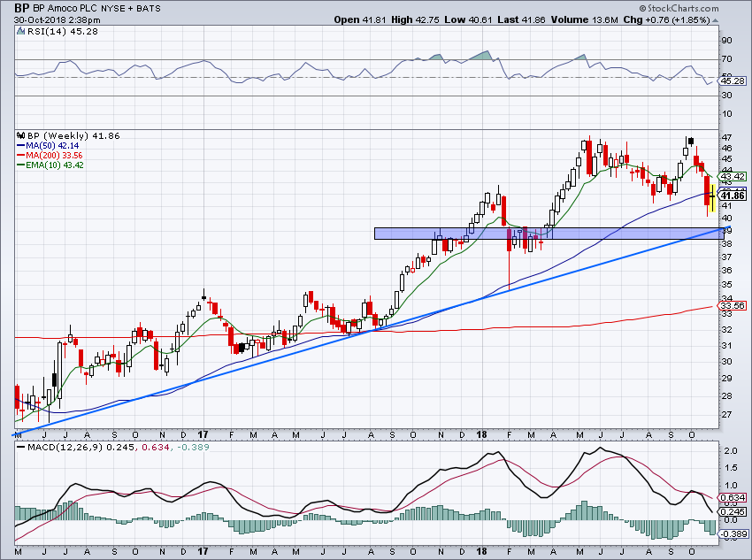Click the High 42.75 quote value
This screenshot has height=560, width=752.
tap(415, 19)
